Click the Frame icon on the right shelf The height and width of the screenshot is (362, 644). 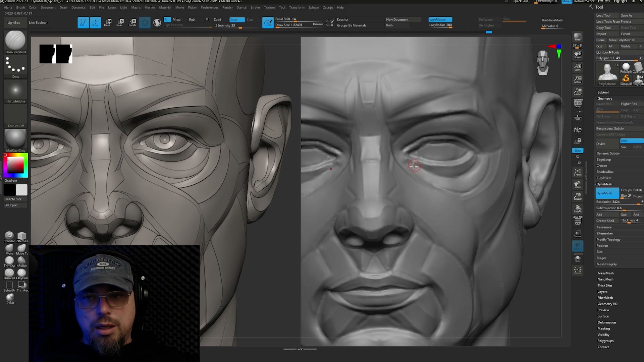(578, 172)
